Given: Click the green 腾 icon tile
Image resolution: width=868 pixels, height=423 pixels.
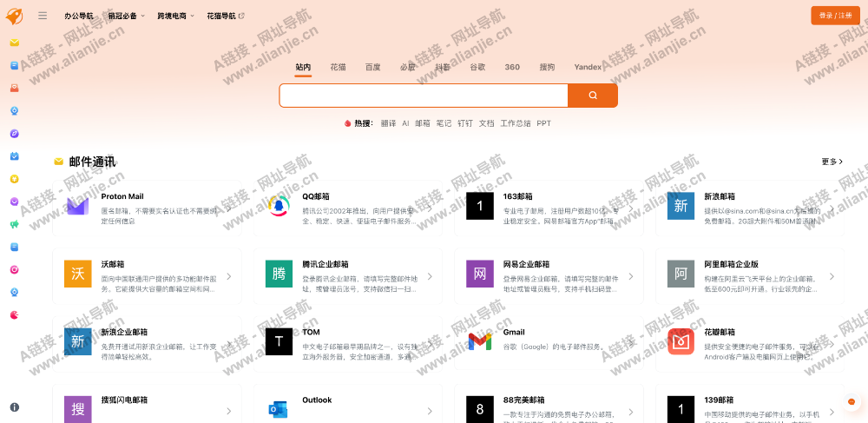Looking at the screenshot, I should tap(279, 274).
